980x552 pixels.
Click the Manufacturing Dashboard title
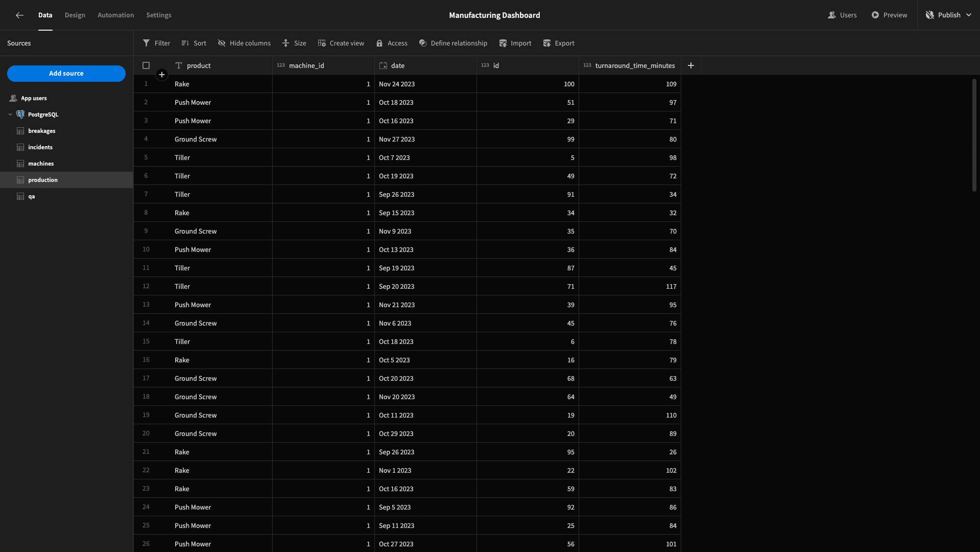point(494,15)
